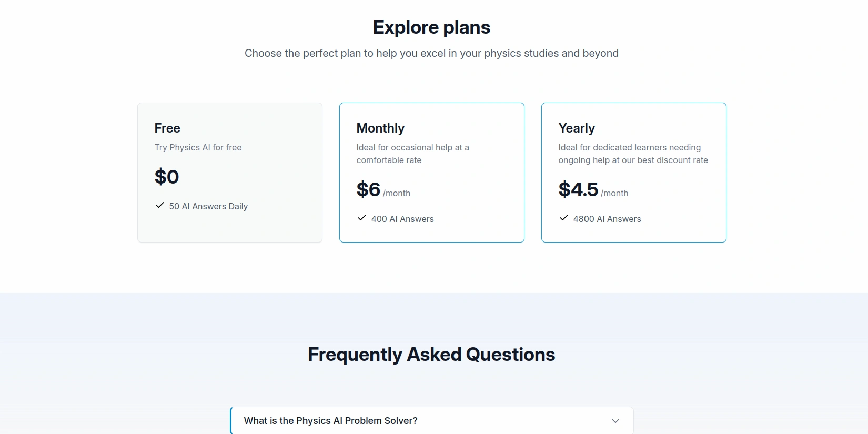The image size is (868, 434).
Task: Click the checkmark beside 50 AI Answers Daily
Action: [x=160, y=205]
